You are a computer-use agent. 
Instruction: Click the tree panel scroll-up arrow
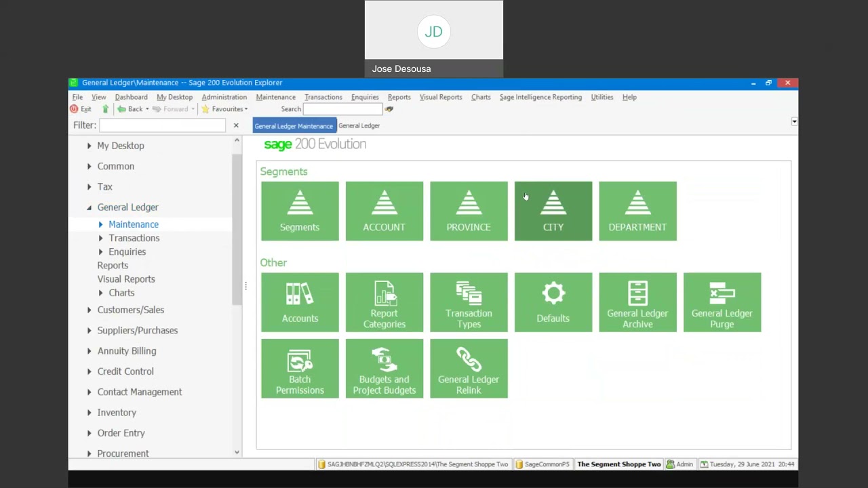tap(237, 140)
